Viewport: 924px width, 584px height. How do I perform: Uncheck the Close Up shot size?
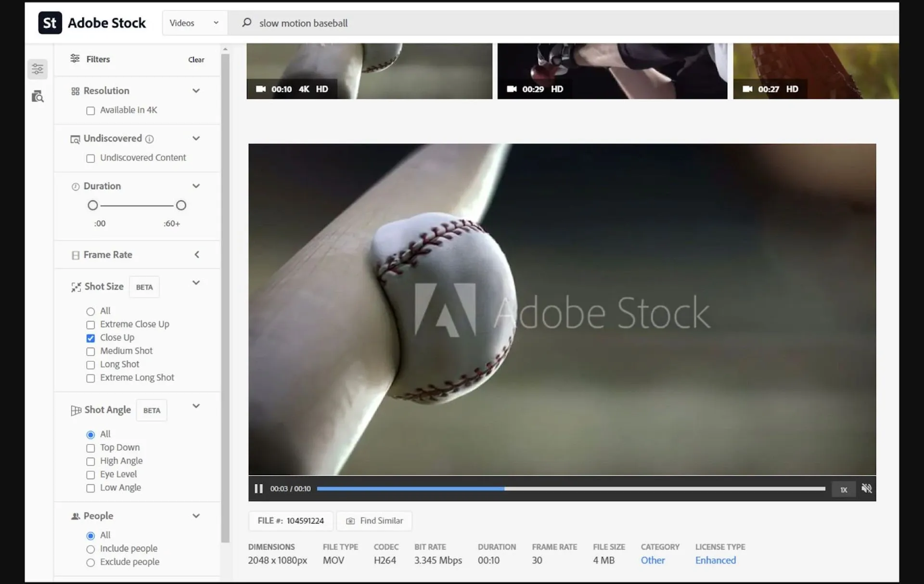click(90, 338)
